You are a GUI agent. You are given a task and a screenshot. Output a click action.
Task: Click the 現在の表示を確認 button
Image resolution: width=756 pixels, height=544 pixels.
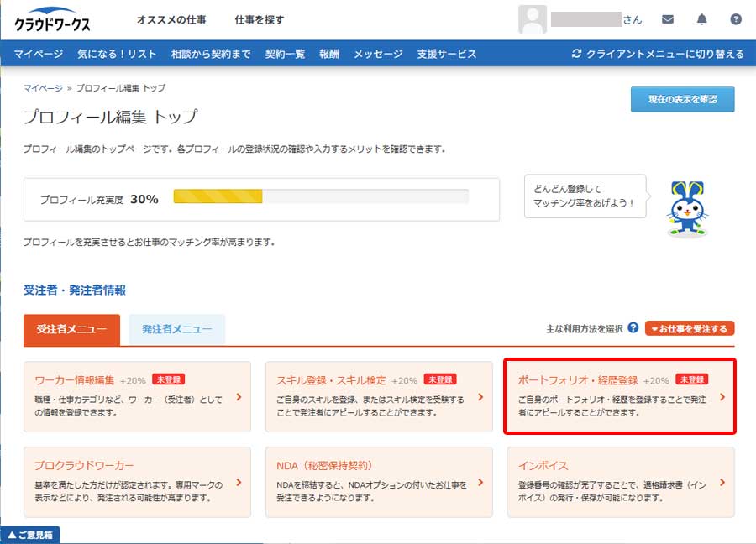tap(682, 99)
